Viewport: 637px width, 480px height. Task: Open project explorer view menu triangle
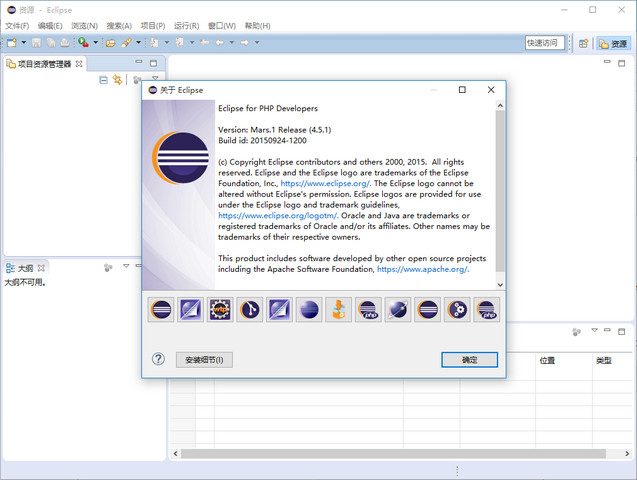coord(155,78)
